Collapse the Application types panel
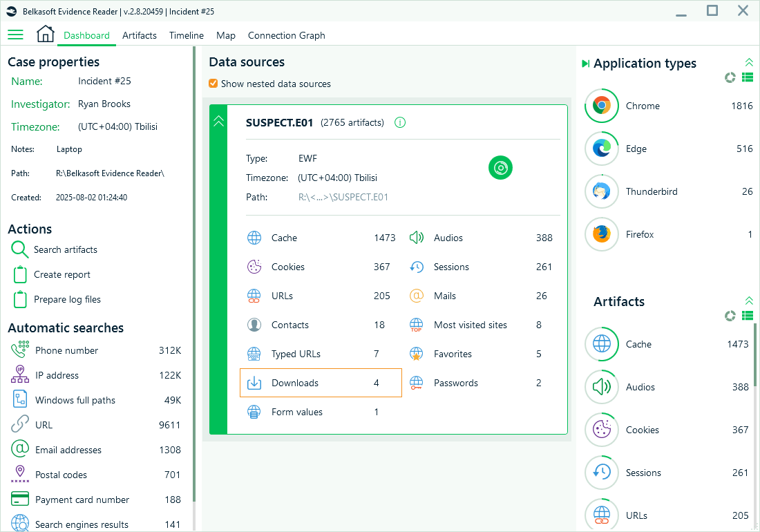 point(749,61)
